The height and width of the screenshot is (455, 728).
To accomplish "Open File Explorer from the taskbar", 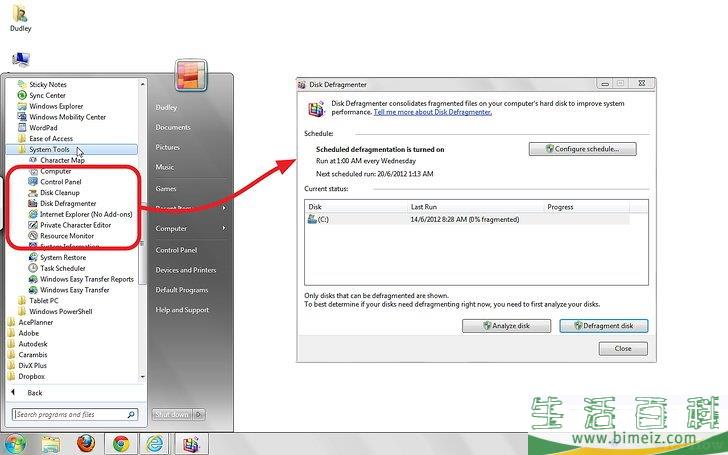I will [51, 444].
